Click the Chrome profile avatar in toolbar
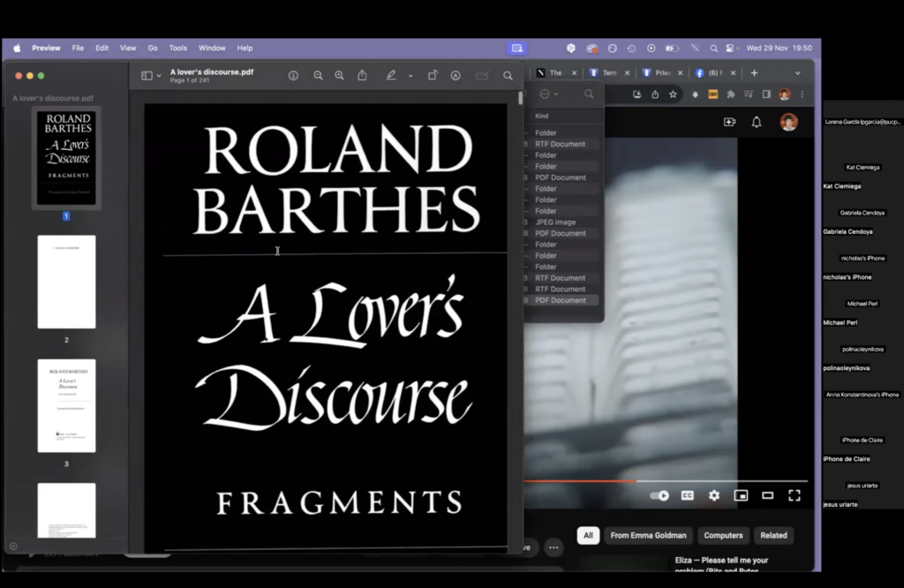The height and width of the screenshot is (588, 904). pos(784,94)
